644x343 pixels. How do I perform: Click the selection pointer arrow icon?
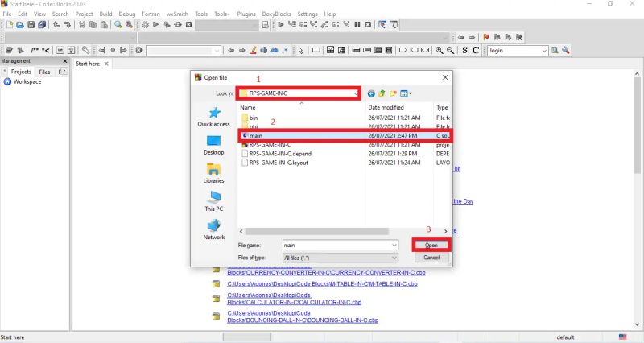click(x=300, y=50)
